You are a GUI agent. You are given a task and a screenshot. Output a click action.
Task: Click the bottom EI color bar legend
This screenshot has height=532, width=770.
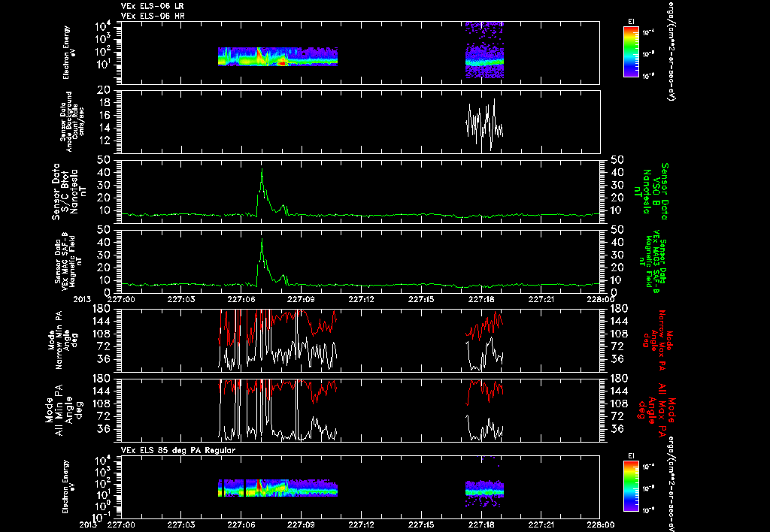631,487
